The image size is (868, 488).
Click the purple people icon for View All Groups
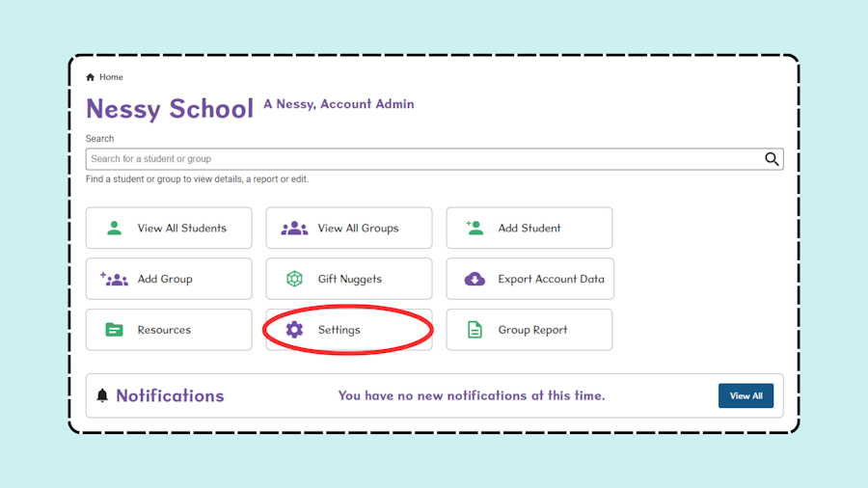click(294, 228)
